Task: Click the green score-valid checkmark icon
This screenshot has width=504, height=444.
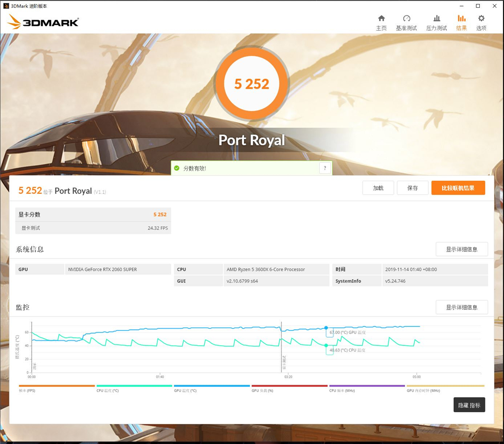Action: coord(176,168)
